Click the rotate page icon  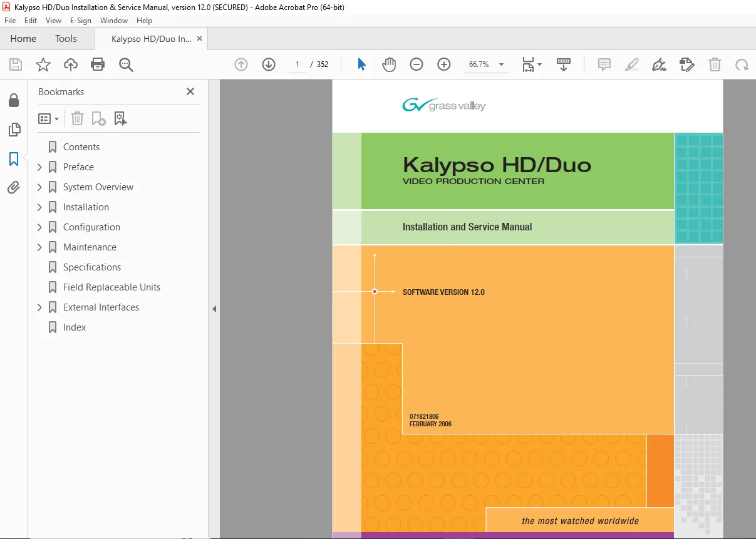click(x=742, y=64)
